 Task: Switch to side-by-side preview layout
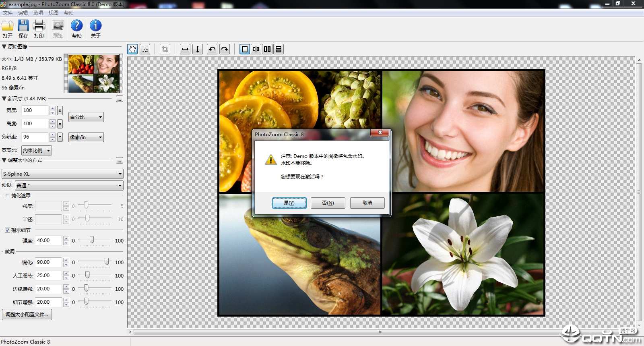pos(267,49)
